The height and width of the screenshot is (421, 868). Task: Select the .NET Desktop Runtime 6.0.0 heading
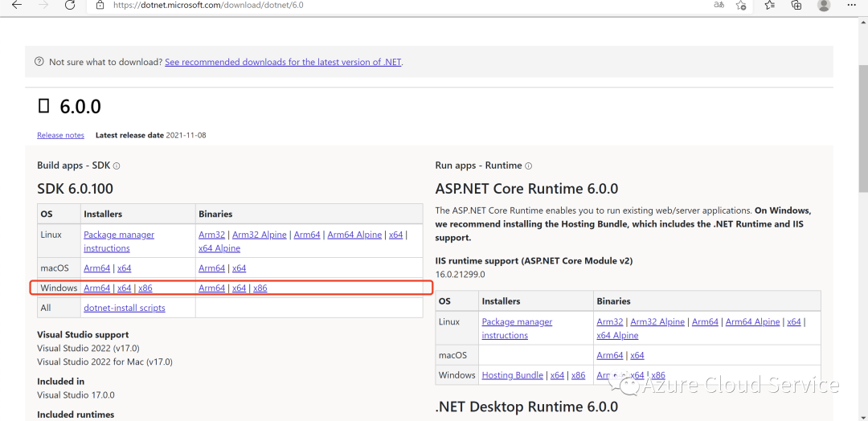click(x=527, y=407)
